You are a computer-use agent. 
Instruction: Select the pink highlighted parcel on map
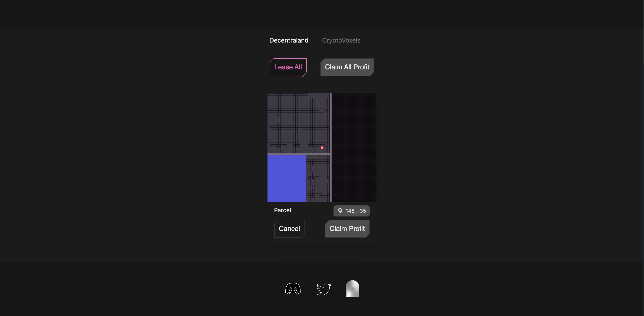[322, 148]
